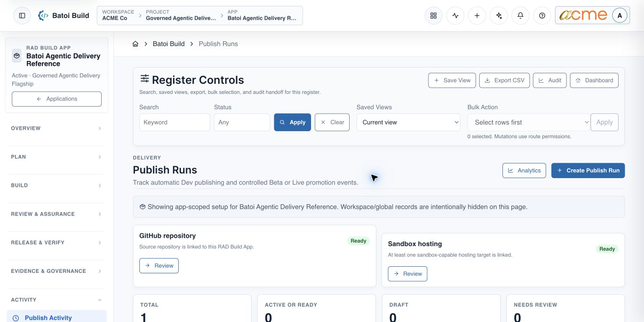Expand the Overview sidebar section
This screenshot has height=322, width=644.
(57, 129)
